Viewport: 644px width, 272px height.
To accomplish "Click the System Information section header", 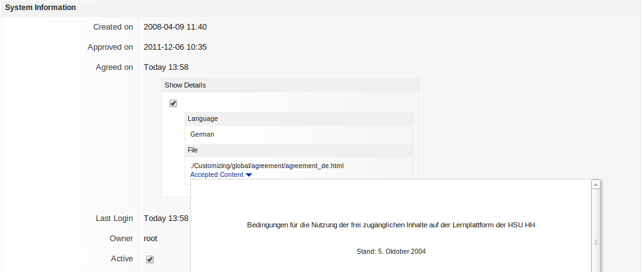I will pos(40,8).
